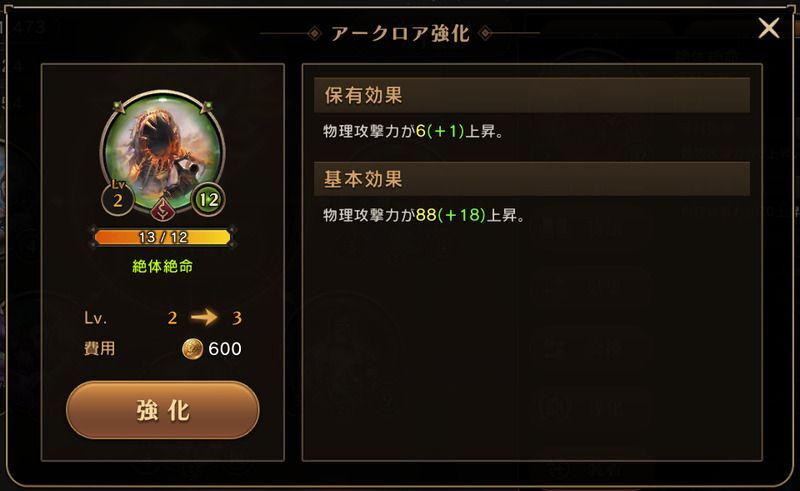This screenshot has height=491, width=800.
Task: Click the 費用 cost label
Action: click(x=99, y=349)
